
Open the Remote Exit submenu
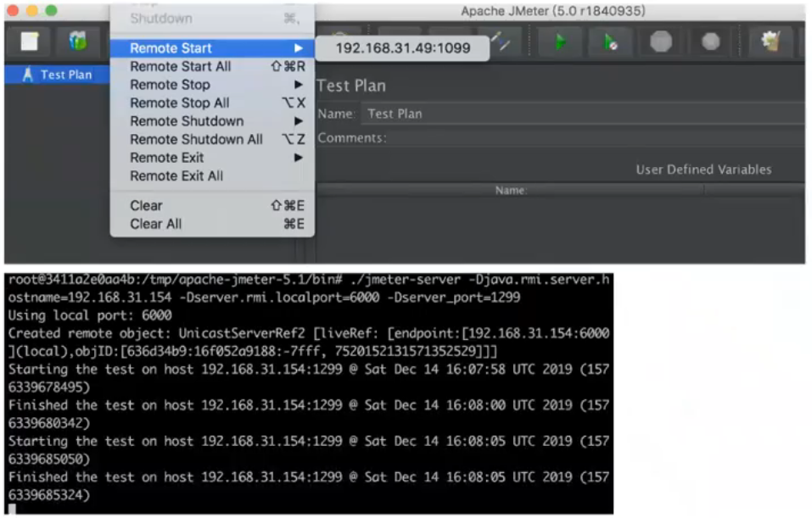coord(212,158)
